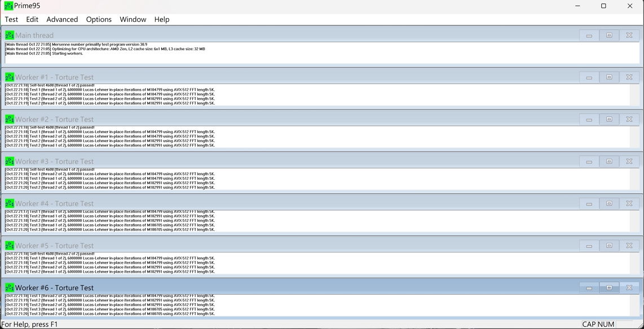
Task: Close the Worker #2 Torture Test window
Action: click(x=629, y=119)
